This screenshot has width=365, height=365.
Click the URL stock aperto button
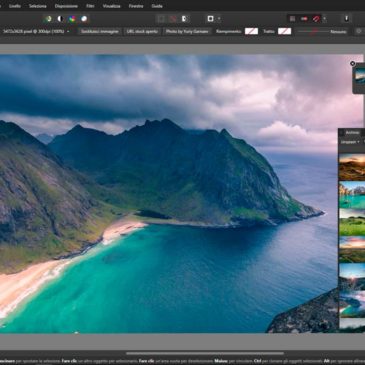tap(142, 31)
